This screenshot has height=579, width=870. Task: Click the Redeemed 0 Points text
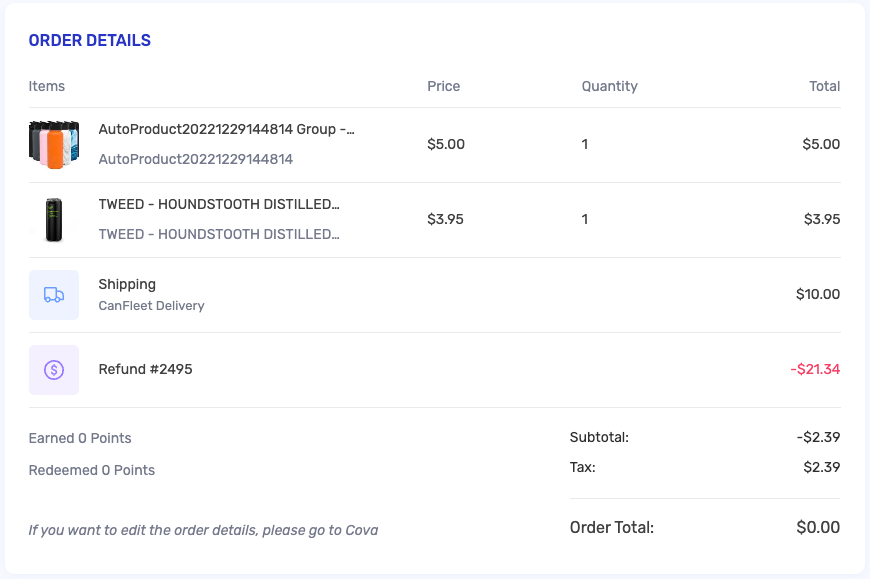92,470
